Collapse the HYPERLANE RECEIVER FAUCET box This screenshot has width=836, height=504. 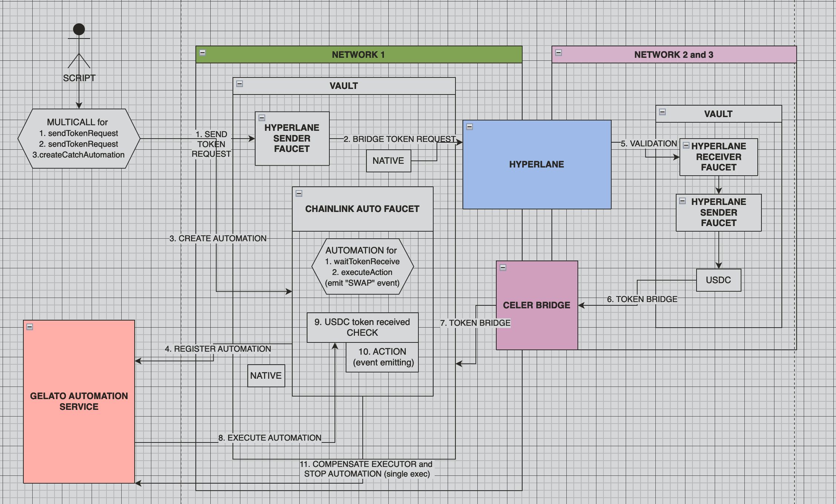(x=686, y=145)
